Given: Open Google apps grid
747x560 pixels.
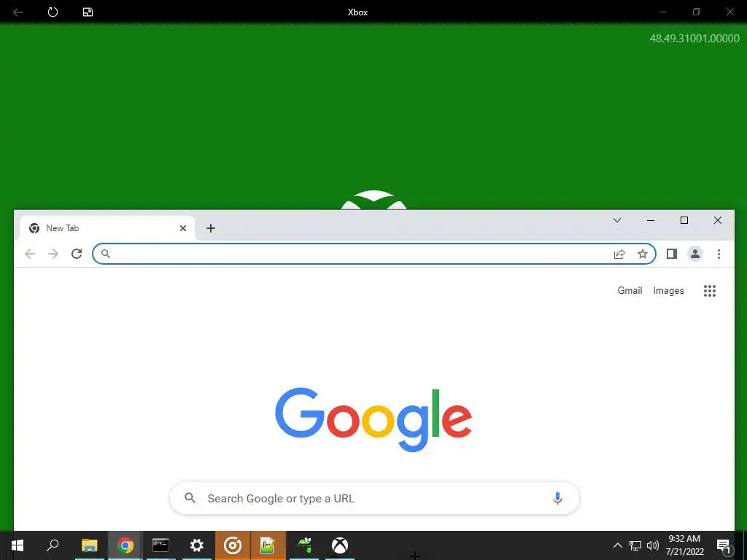Looking at the screenshot, I should [710, 290].
